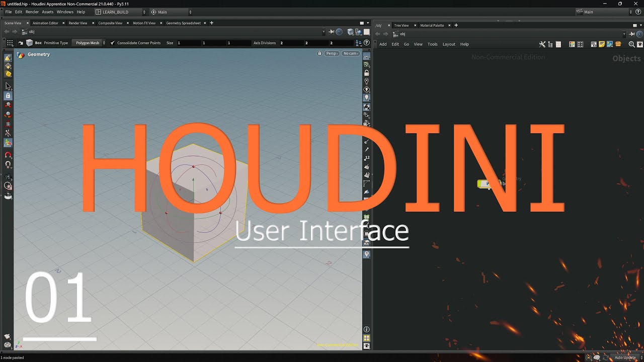The width and height of the screenshot is (644, 362).
Task: Open the Windows menu
Action: pos(65,12)
